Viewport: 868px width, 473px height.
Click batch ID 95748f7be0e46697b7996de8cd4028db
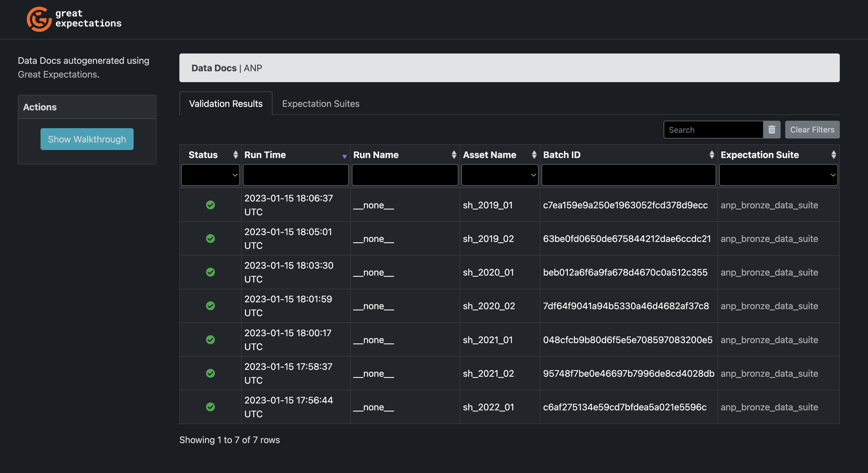pos(629,374)
